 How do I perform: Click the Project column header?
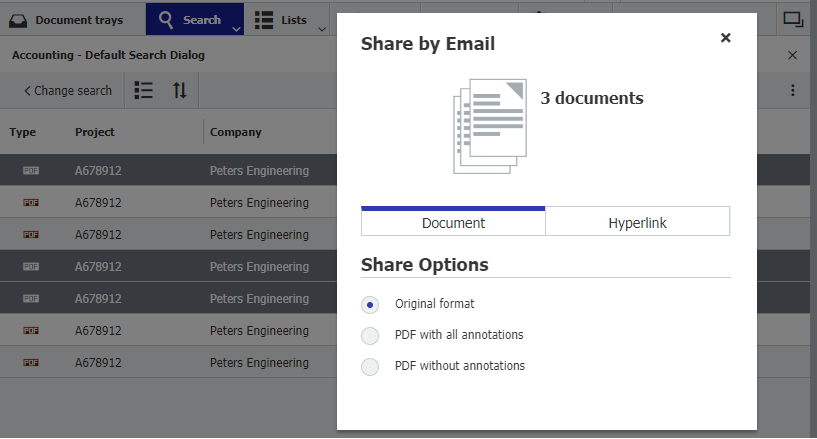95,132
